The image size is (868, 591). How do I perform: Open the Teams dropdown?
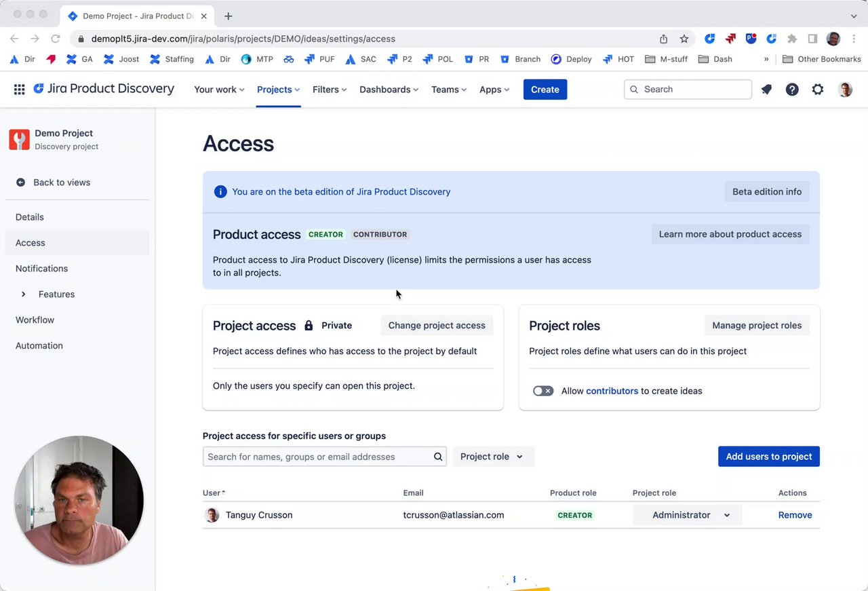[x=449, y=90]
